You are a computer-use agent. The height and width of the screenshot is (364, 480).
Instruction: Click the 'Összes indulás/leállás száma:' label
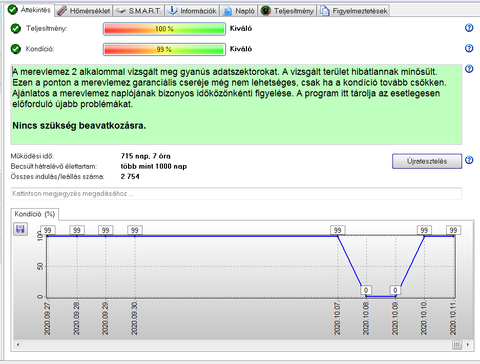pos(57,177)
